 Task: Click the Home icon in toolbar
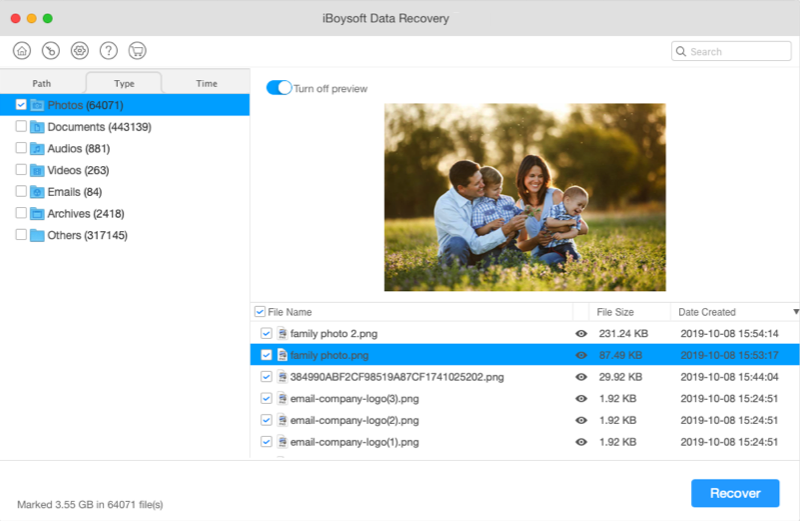coord(22,51)
